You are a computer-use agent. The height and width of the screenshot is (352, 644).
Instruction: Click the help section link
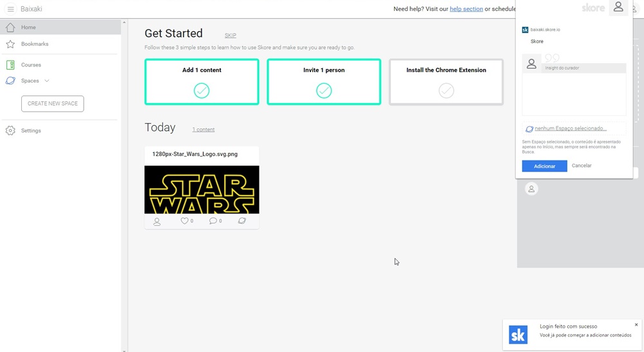pos(466,9)
